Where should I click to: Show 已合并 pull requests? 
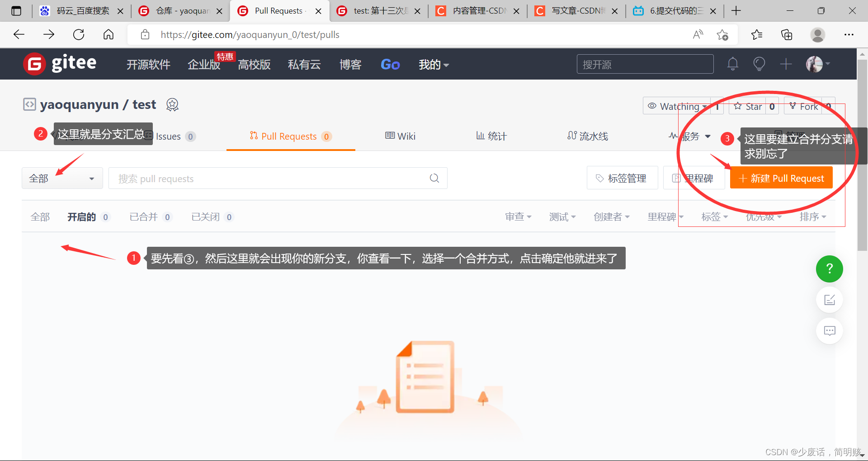(151, 217)
